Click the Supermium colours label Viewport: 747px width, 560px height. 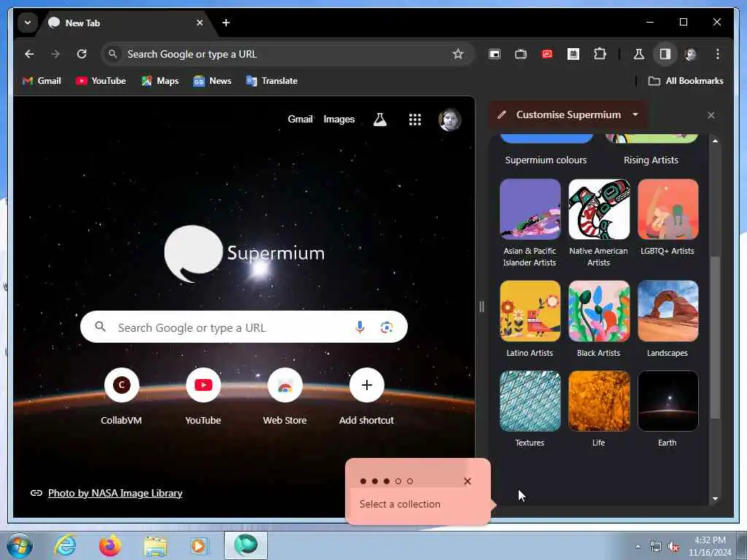tap(546, 160)
